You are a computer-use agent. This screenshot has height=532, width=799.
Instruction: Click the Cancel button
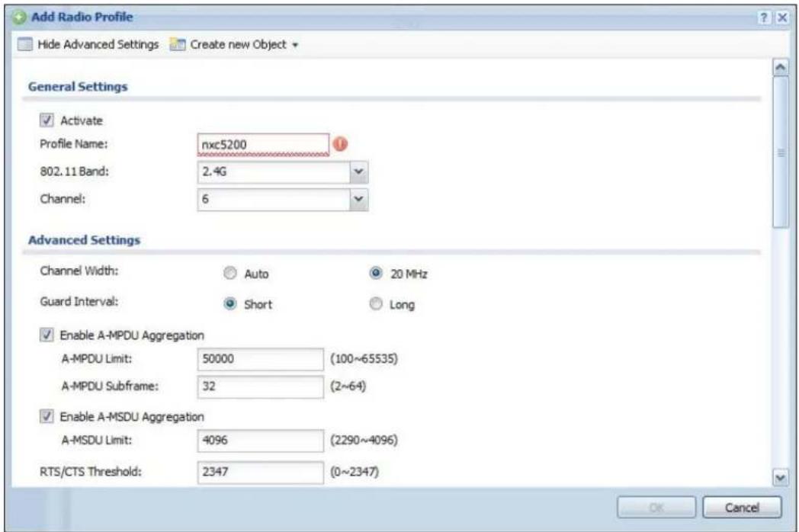tap(742, 508)
